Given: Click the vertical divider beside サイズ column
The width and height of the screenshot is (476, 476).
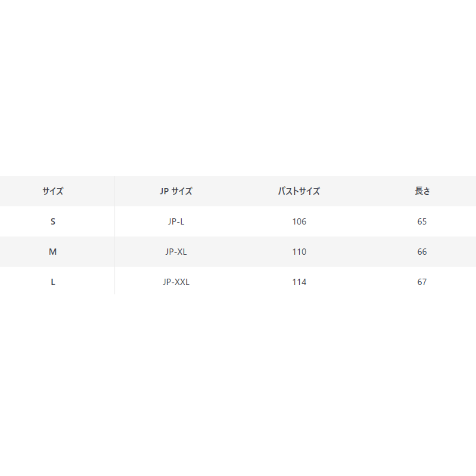Looking at the screenshot, I should click(x=115, y=235).
